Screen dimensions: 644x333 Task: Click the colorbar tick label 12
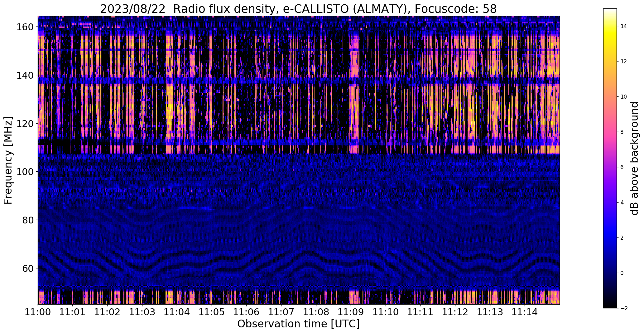click(x=623, y=61)
